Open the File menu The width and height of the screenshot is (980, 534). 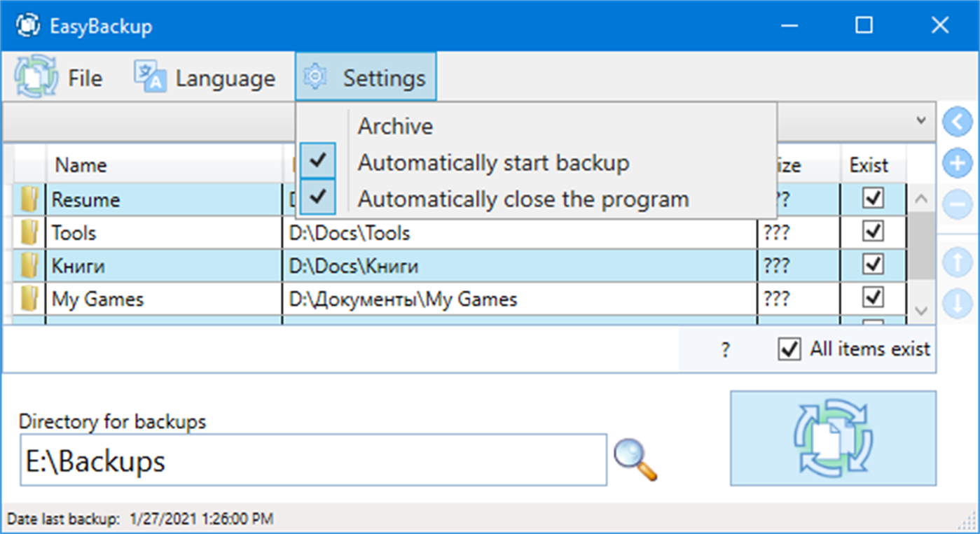click(60, 78)
